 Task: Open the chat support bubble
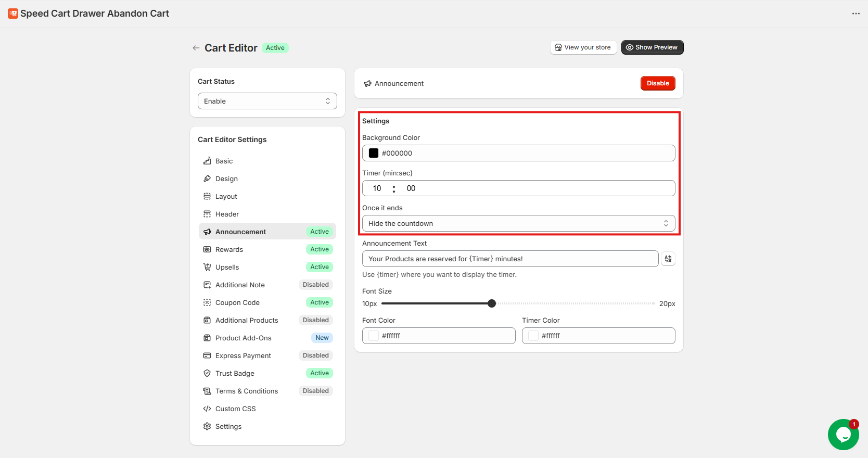[843, 435]
